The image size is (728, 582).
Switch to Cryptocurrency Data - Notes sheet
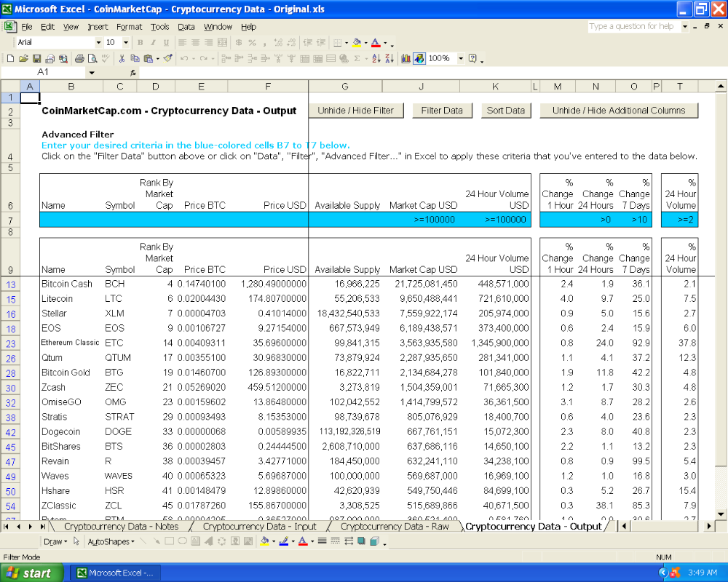[121, 526]
